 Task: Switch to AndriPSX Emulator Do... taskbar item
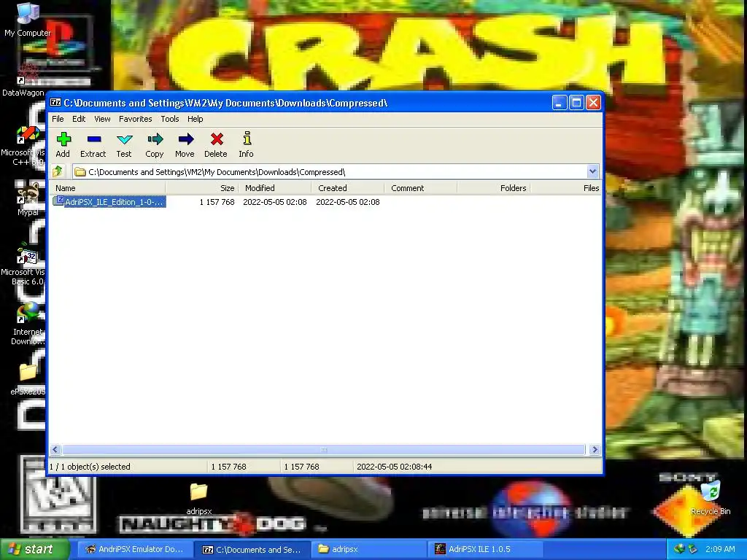(x=135, y=549)
